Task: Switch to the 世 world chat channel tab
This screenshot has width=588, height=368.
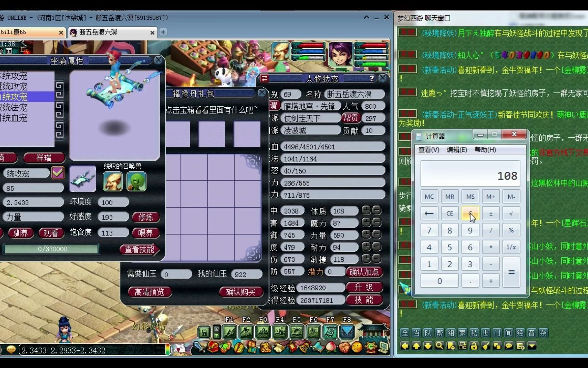Action: pyautogui.click(x=486, y=333)
